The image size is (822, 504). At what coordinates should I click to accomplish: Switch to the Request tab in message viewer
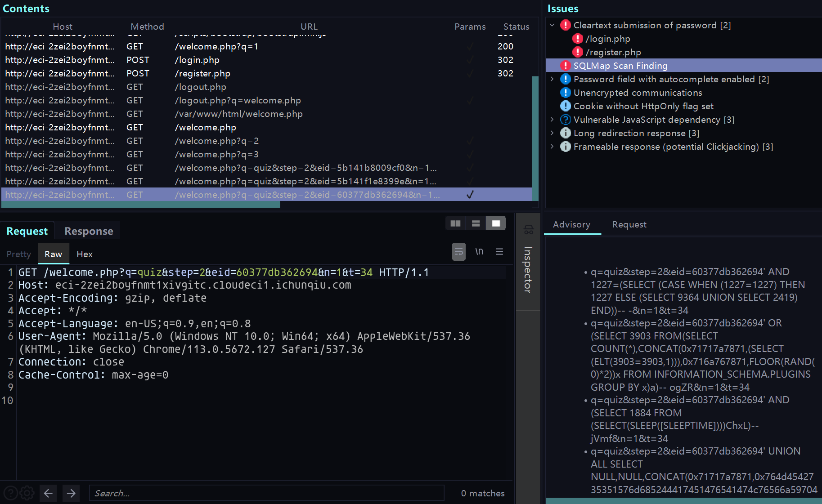(27, 231)
